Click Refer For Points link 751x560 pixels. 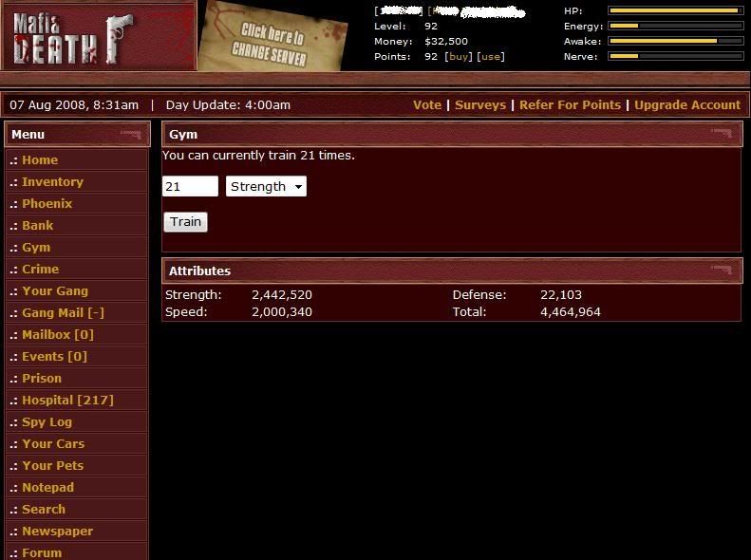pyautogui.click(x=570, y=105)
